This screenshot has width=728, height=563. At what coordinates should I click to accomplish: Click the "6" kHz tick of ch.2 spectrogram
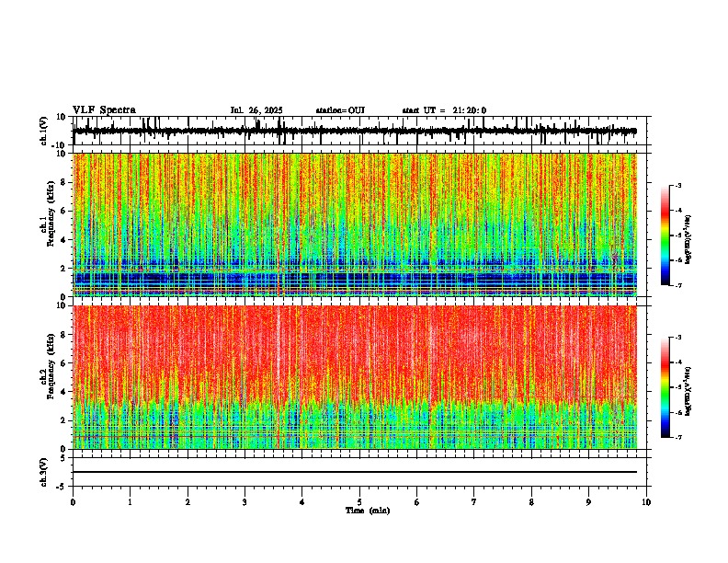click(63, 363)
